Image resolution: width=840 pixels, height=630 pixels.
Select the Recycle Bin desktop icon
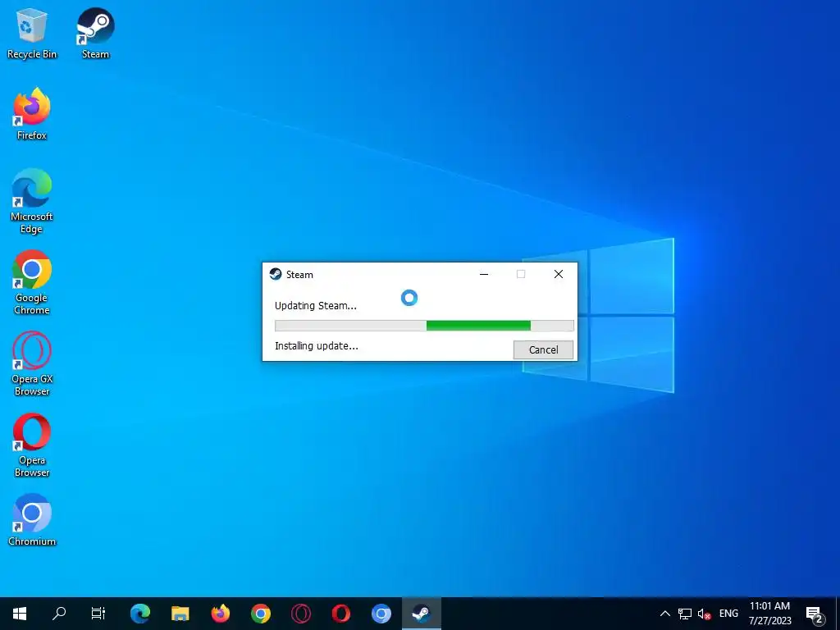tap(32, 33)
